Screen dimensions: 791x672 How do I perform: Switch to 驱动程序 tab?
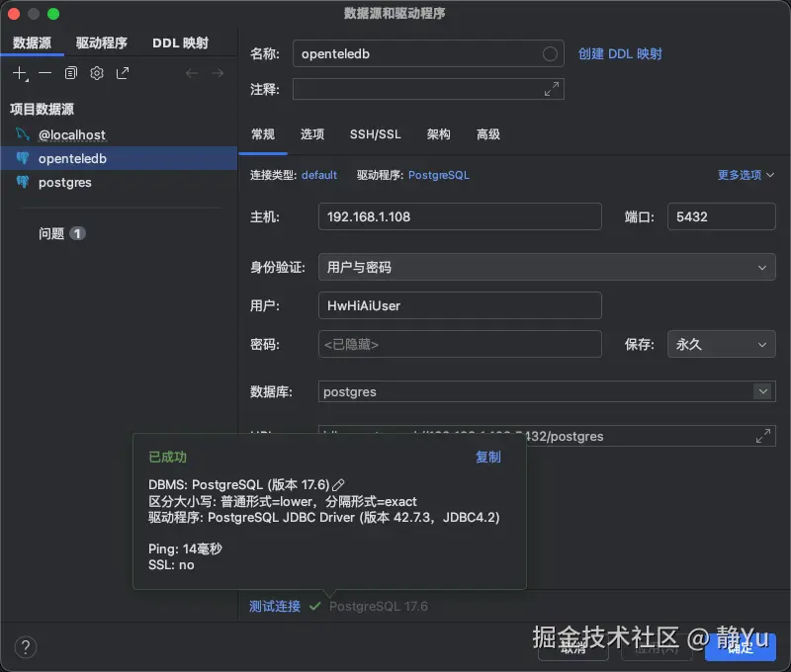pyautogui.click(x=102, y=42)
